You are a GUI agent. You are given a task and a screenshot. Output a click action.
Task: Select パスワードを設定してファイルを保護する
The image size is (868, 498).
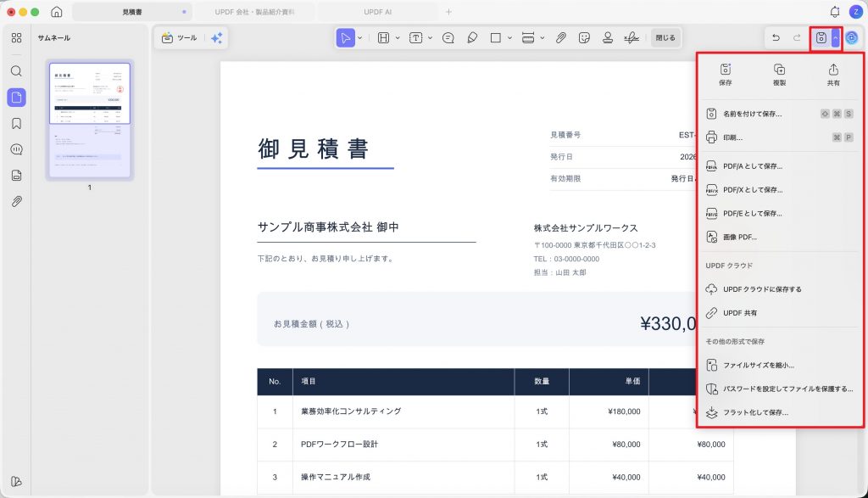tap(780, 389)
